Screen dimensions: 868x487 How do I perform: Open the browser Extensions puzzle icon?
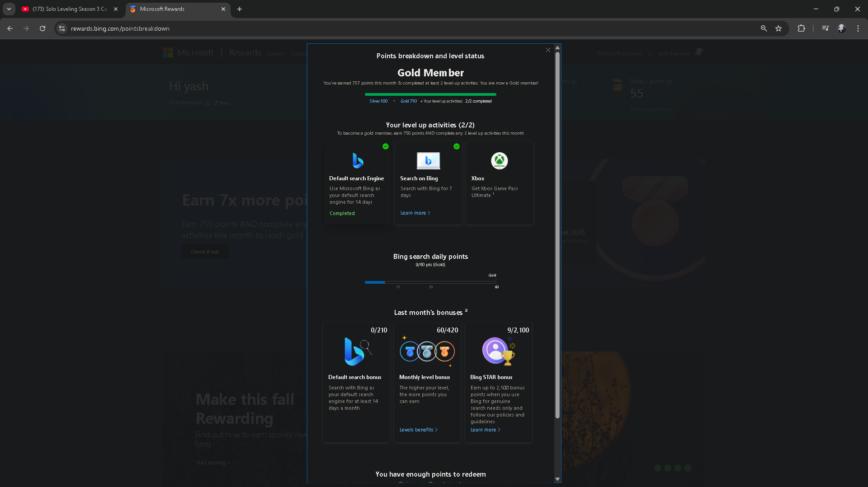coord(802,28)
